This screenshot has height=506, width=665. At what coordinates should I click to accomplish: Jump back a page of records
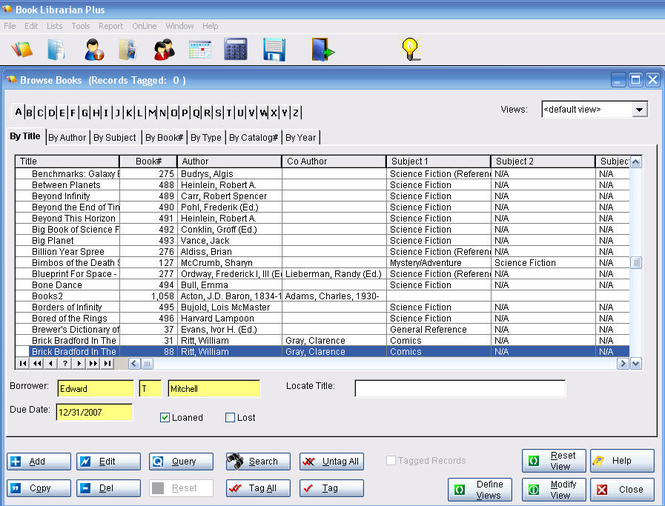point(37,363)
